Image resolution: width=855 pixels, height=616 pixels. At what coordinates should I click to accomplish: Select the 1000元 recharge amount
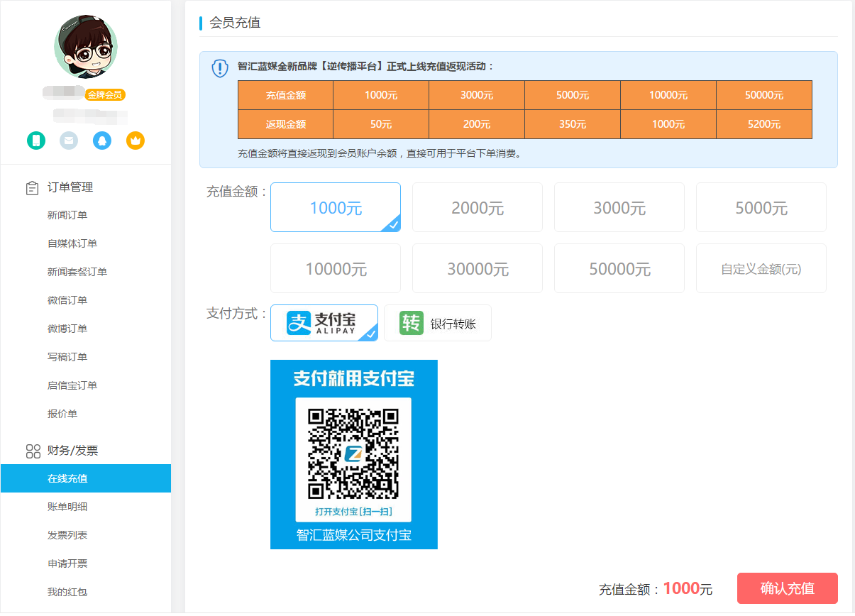336,207
